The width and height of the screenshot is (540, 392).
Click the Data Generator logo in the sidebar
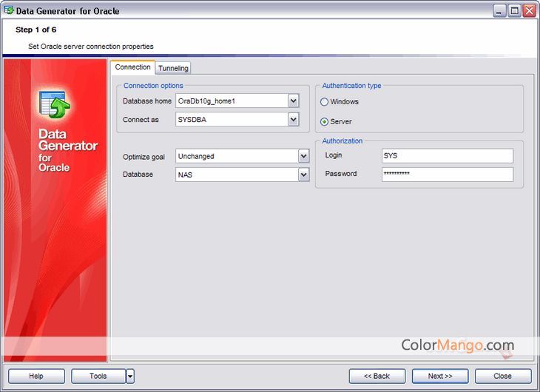coord(55,105)
